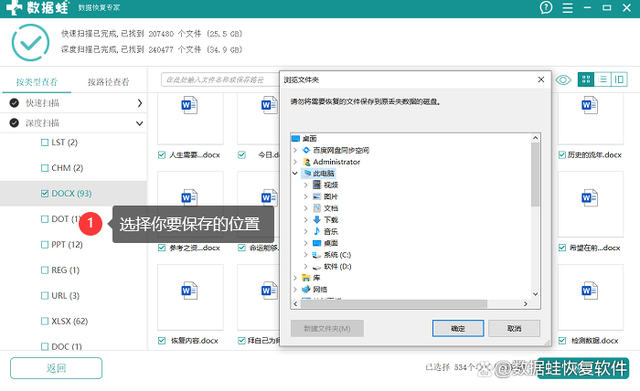640x391 pixels.
Task: Toggle the eye preview icon
Action: pos(563,80)
